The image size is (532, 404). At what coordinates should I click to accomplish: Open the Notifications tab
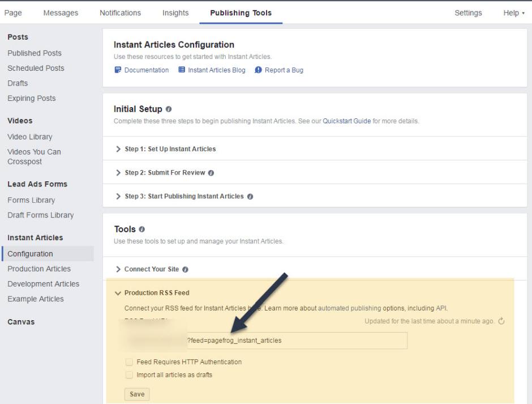tap(120, 13)
